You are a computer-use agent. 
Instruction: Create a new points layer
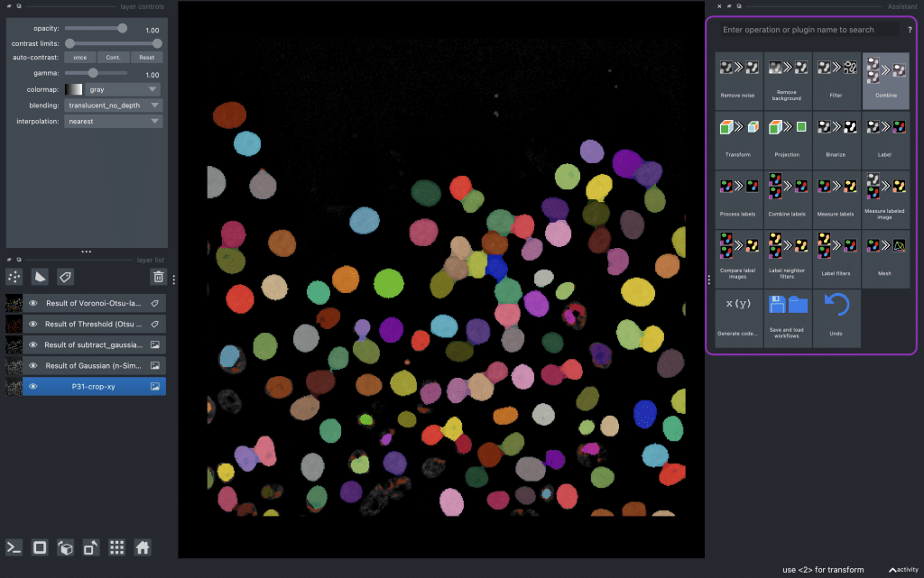click(14, 277)
